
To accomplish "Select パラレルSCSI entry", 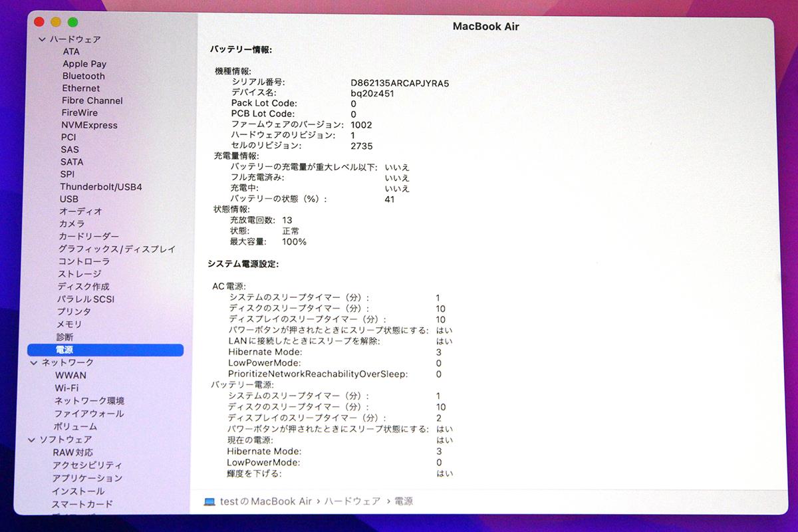I will click(x=86, y=299).
